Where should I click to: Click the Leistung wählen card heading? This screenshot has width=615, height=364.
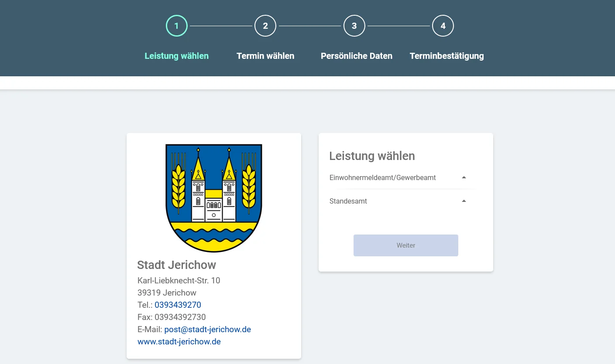click(372, 156)
